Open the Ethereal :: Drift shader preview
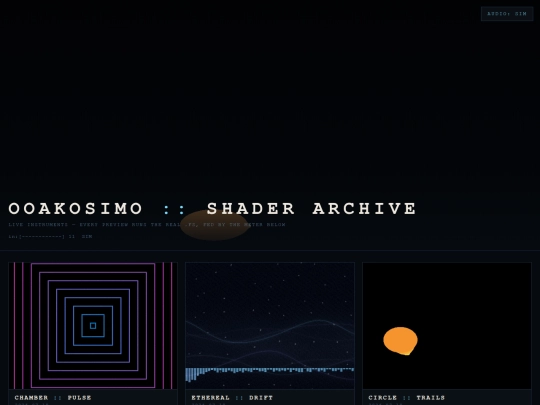 (x=270, y=326)
